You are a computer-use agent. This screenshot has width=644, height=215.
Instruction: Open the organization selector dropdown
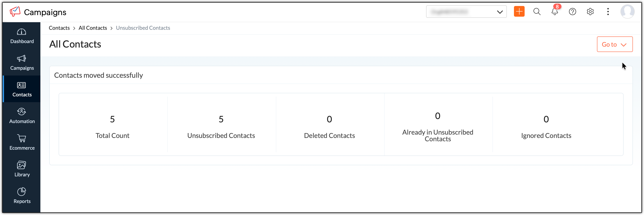pos(466,12)
